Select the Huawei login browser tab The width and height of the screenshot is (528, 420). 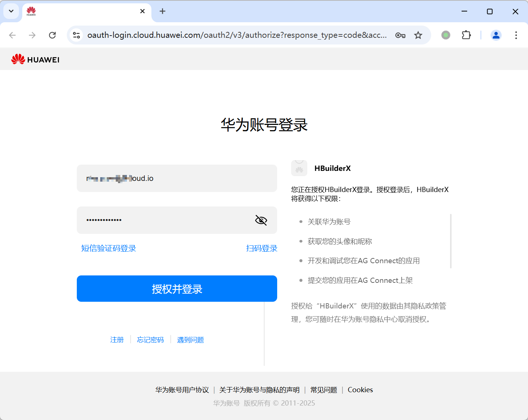(86, 12)
